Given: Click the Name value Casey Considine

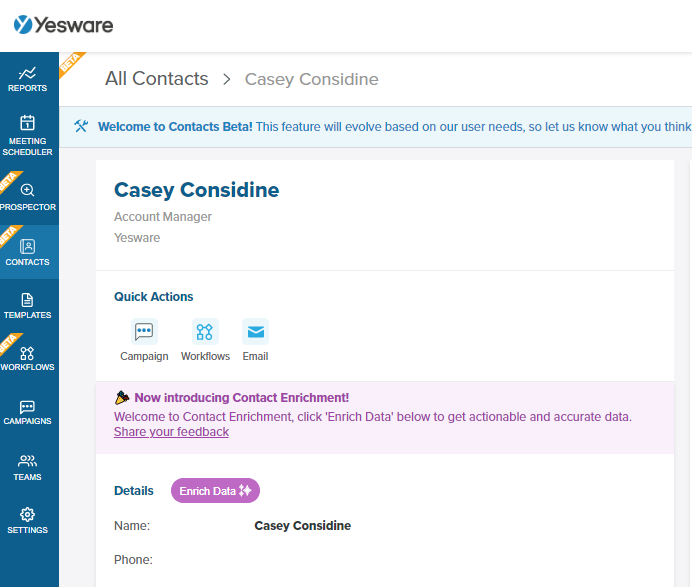Looking at the screenshot, I should pyautogui.click(x=302, y=526).
